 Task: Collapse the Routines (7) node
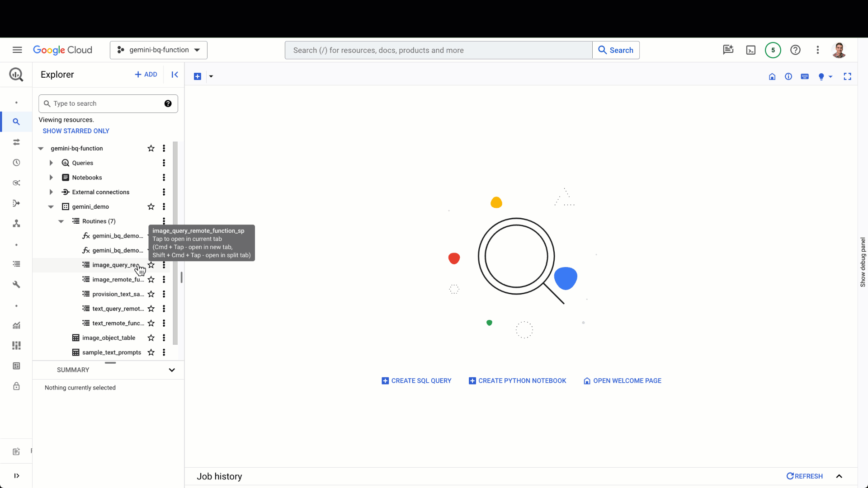pos(61,221)
